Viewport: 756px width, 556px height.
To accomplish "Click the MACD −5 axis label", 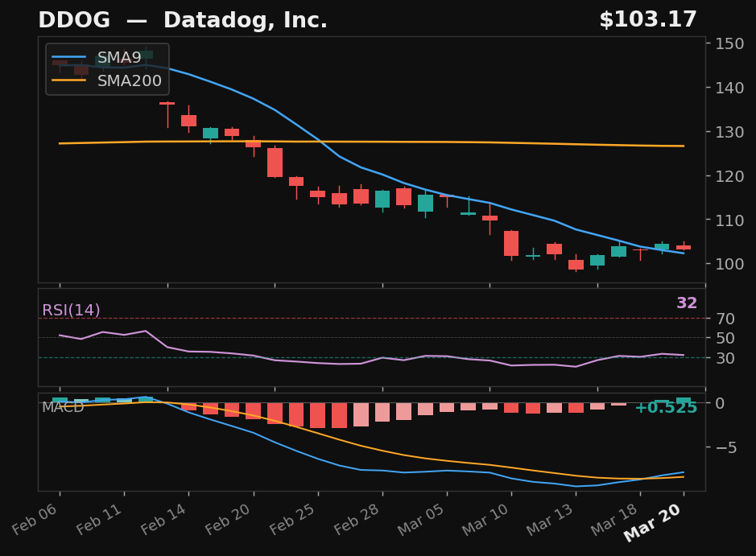I will tap(726, 447).
